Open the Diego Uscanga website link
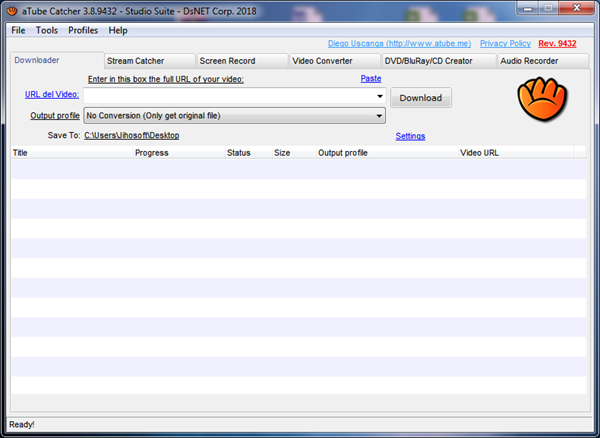The width and height of the screenshot is (600, 438). click(x=399, y=44)
